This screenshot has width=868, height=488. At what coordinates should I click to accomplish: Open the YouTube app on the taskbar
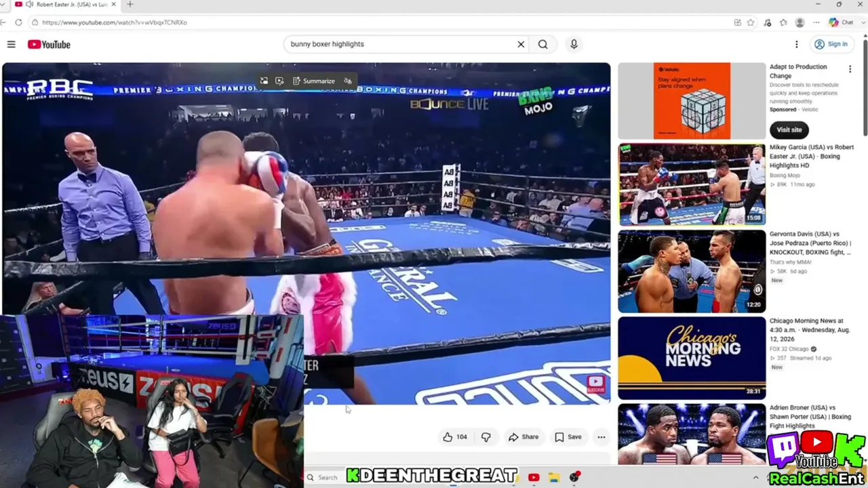534,477
